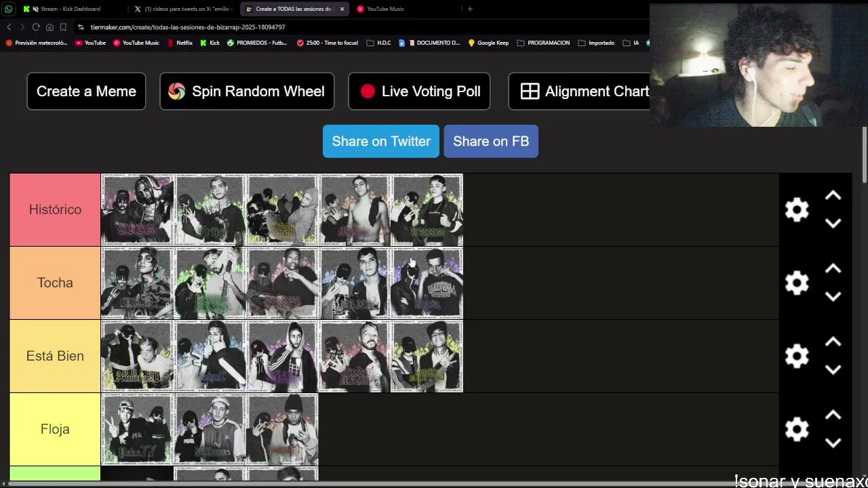The height and width of the screenshot is (488, 868).
Task: Open the PROMIEDOS - Futbol bookmark
Action: (x=257, y=43)
